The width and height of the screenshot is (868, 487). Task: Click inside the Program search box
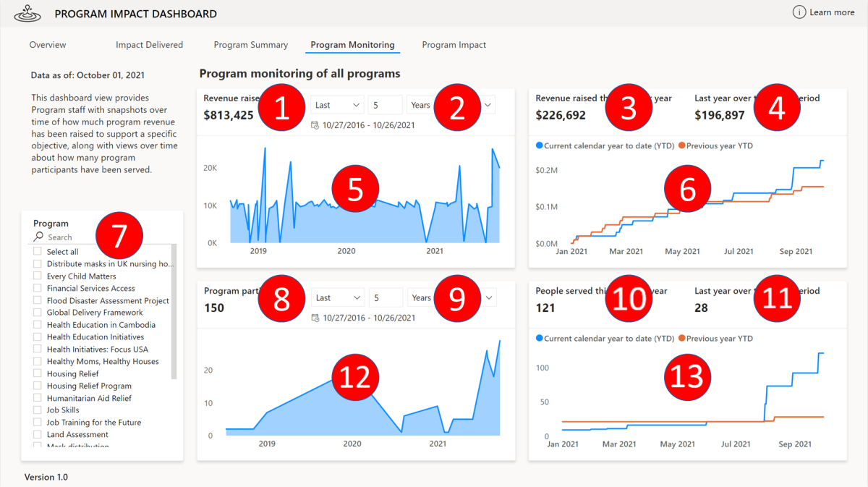pos(80,237)
